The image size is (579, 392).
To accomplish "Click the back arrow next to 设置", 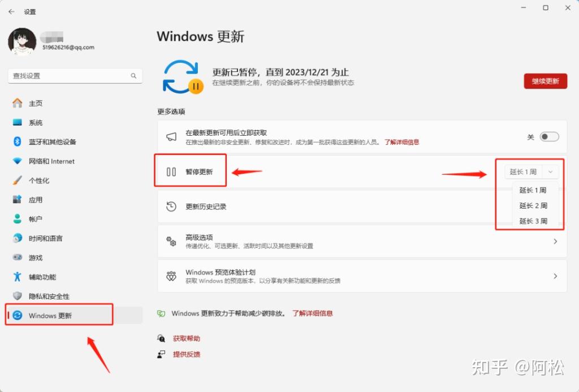I will coord(11,12).
